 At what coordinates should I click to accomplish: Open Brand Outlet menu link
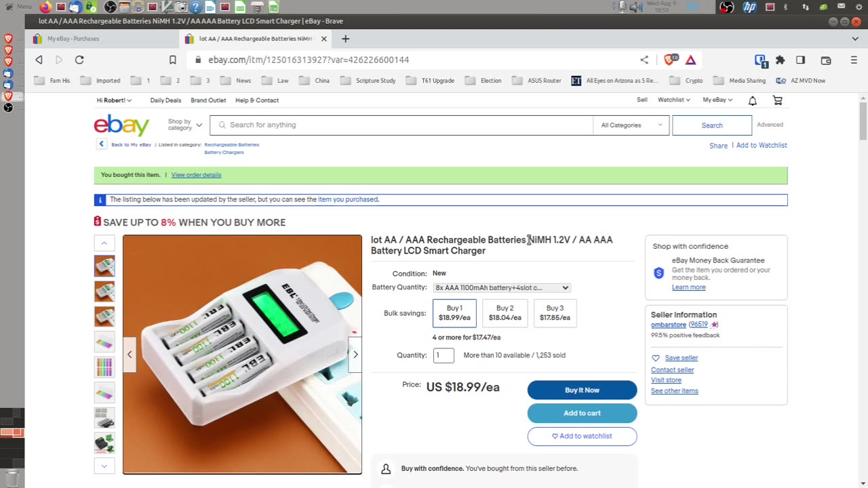(208, 100)
